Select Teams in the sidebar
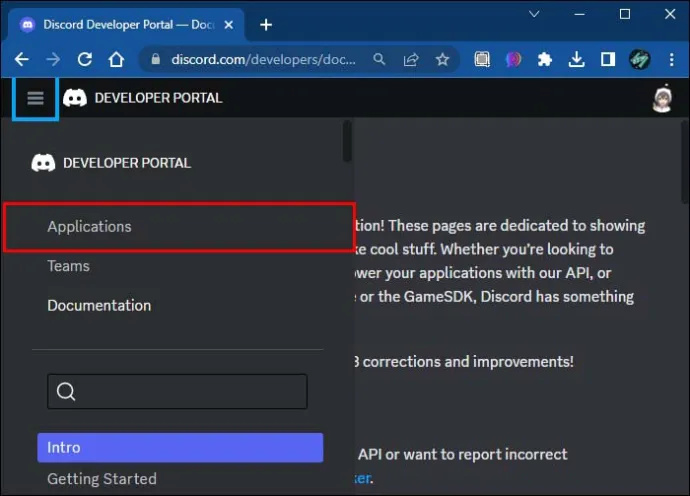This screenshot has width=690, height=496. (68, 266)
